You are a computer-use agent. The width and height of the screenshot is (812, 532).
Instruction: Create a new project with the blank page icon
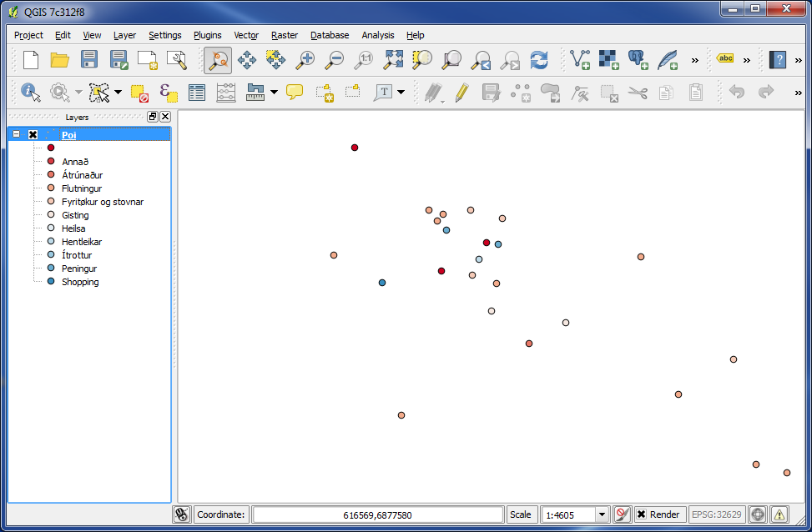point(31,60)
